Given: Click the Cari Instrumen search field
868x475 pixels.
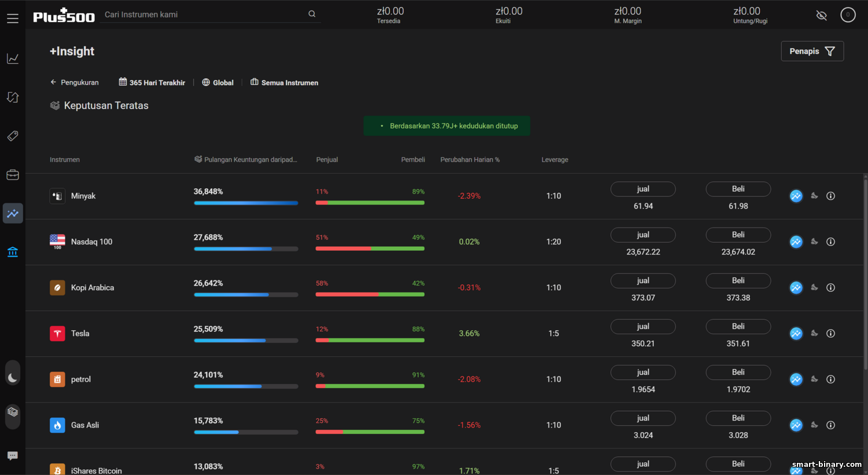Looking at the screenshot, I should [x=205, y=14].
